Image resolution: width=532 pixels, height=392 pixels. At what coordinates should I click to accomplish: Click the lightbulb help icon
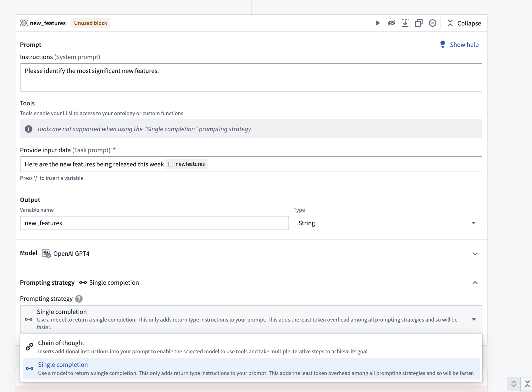(443, 44)
